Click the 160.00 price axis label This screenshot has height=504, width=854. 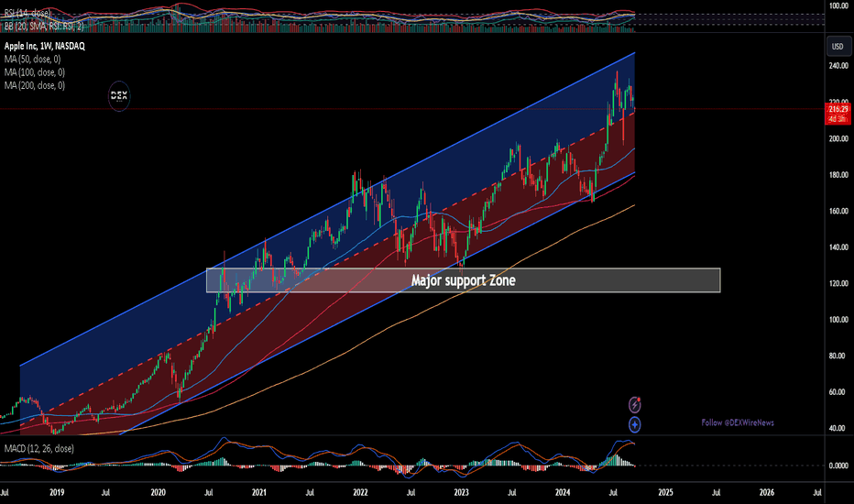point(838,211)
